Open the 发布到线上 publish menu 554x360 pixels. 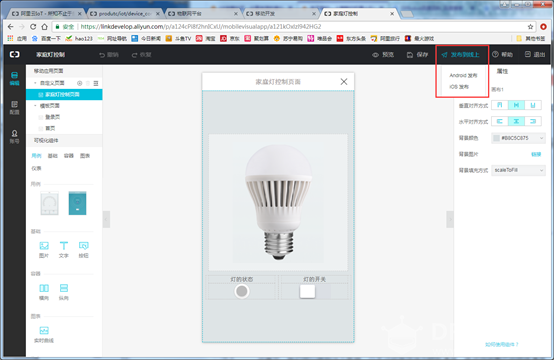(461, 55)
